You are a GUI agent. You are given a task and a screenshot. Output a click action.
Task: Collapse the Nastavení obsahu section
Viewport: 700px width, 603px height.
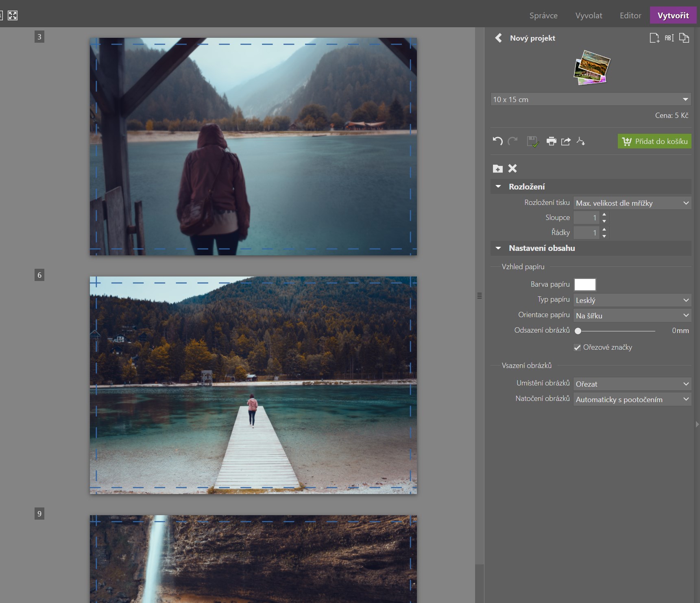[498, 248]
